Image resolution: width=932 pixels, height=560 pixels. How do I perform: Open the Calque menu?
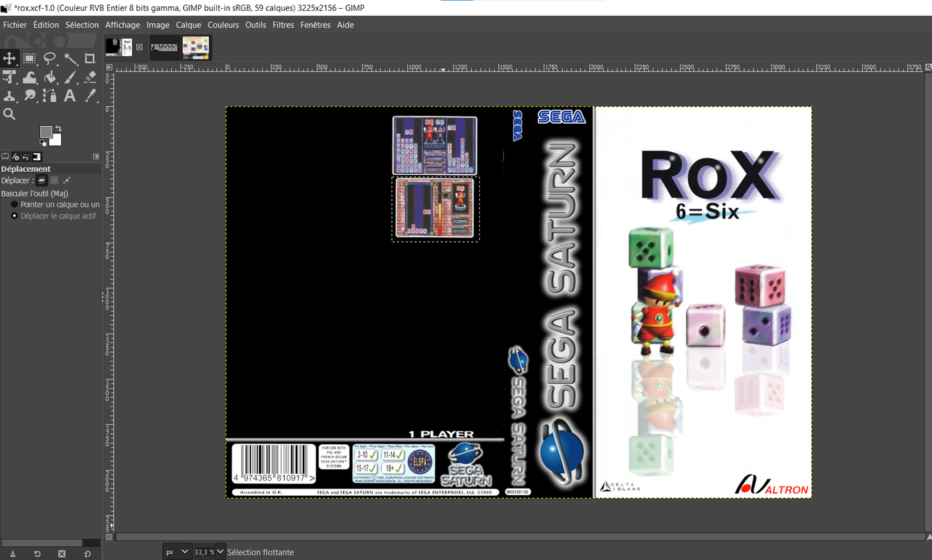click(189, 25)
